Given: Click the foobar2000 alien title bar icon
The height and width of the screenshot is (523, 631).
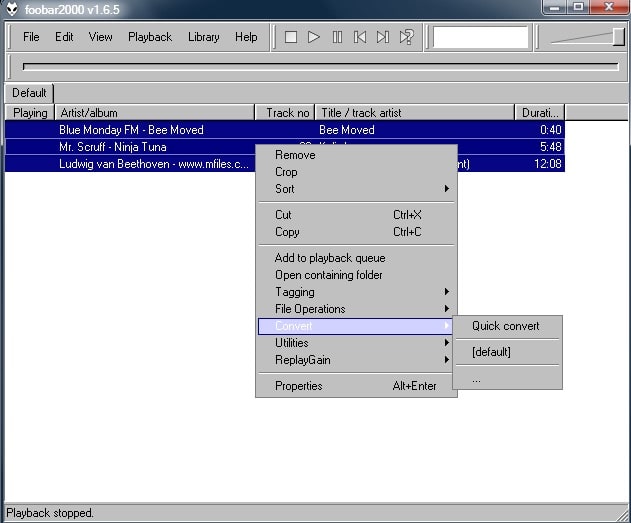Looking at the screenshot, I should [x=12, y=9].
